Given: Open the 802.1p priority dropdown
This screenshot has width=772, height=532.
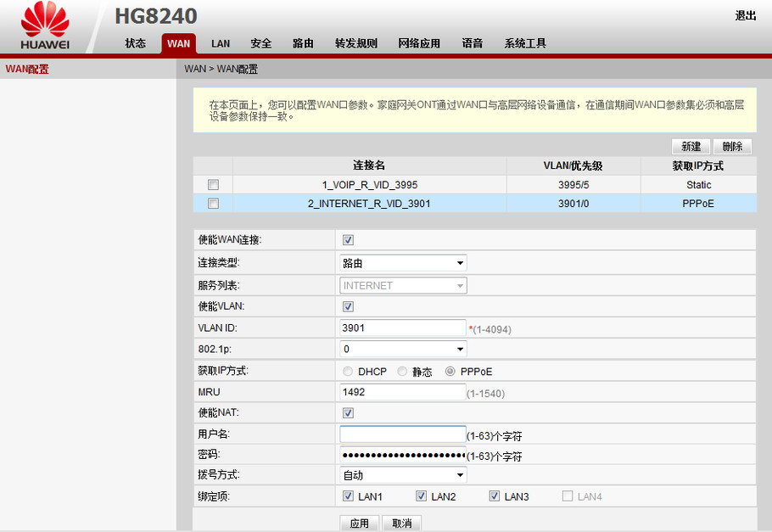Looking at the screenshot, I should point(403,349).
